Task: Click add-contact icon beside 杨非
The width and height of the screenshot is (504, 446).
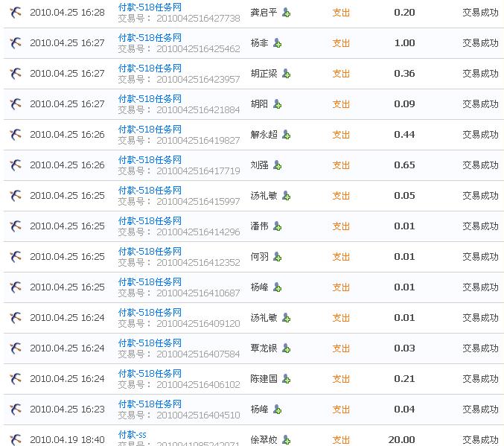Action: 277,43
